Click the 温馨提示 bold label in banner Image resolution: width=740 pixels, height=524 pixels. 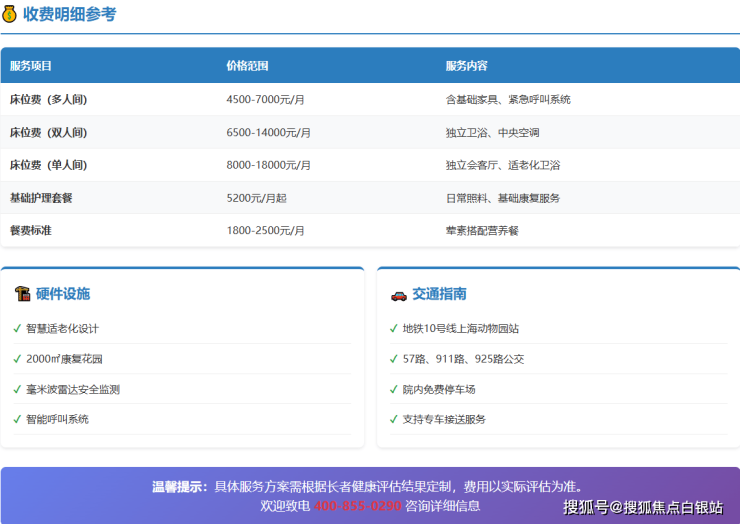click(180, 487)
